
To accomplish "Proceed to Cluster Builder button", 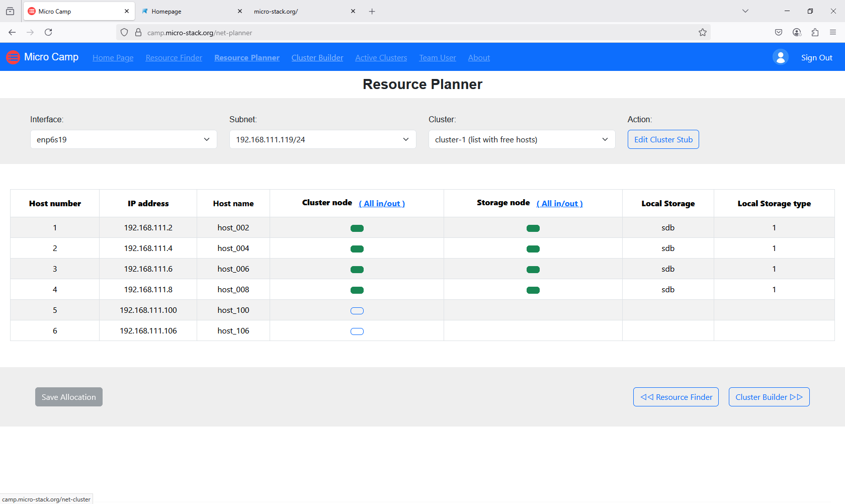I will (x=769, y=397).
